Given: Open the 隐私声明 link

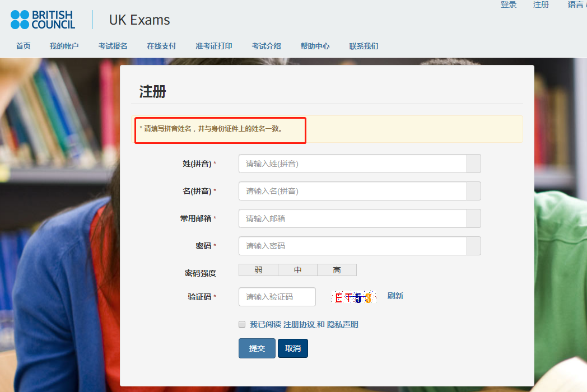Looking at the screenshot, I should pyautogui.click(x=342, y=325).
